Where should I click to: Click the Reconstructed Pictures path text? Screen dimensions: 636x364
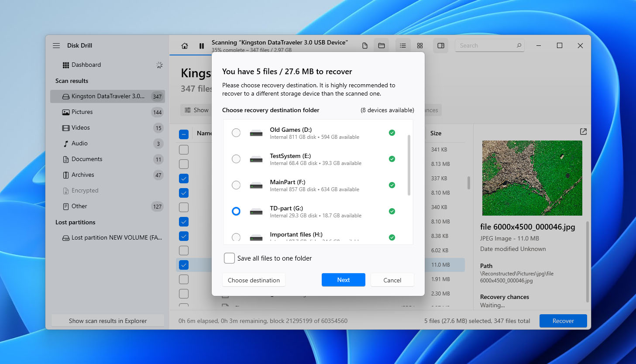[x=517, y=277]
